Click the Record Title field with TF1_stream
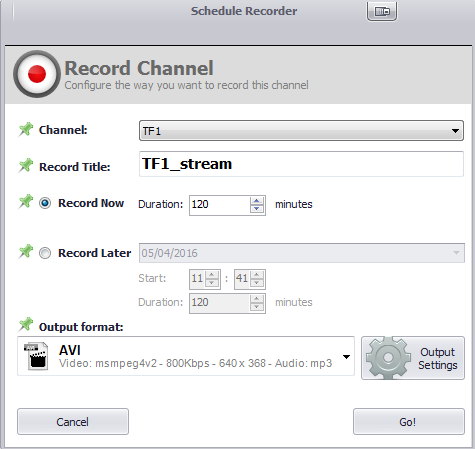This screenshot has height=449, width=475. pos(301,164)
